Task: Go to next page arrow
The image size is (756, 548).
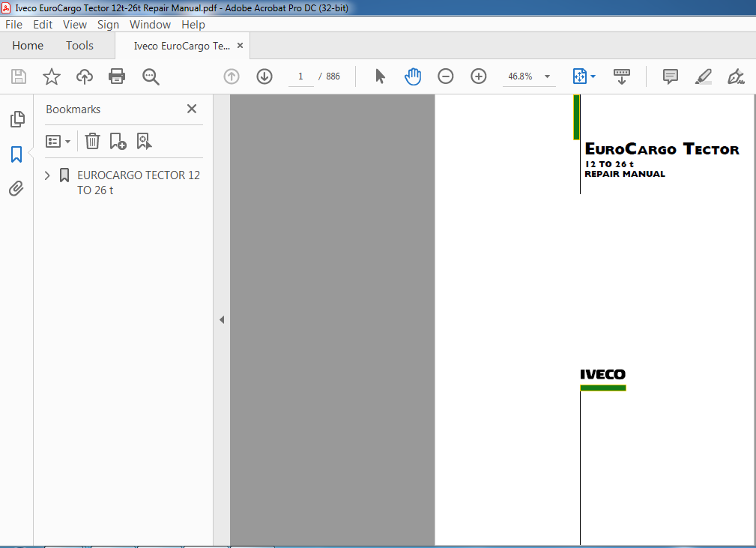Action: (264, 76)
